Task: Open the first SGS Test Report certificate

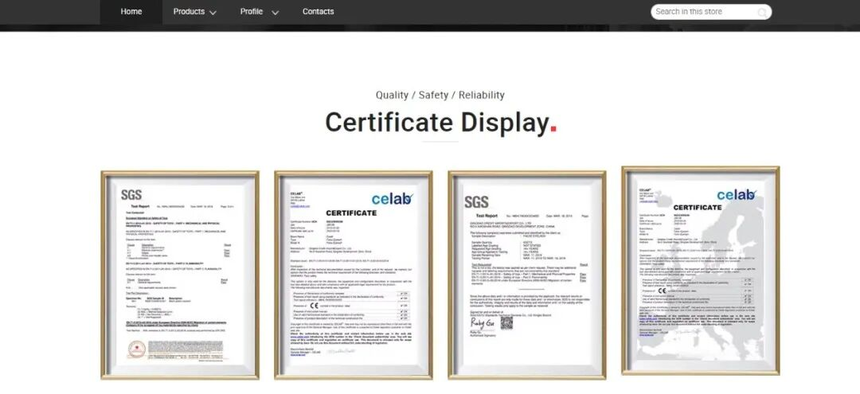Action: click(x=180, y=275)
